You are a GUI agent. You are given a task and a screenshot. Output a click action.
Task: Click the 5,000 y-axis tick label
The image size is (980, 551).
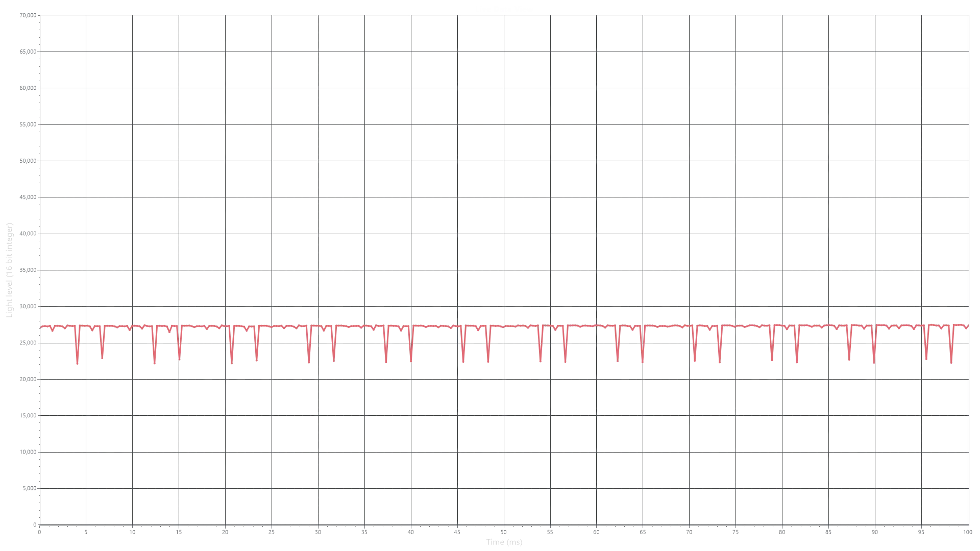point(30,488)
